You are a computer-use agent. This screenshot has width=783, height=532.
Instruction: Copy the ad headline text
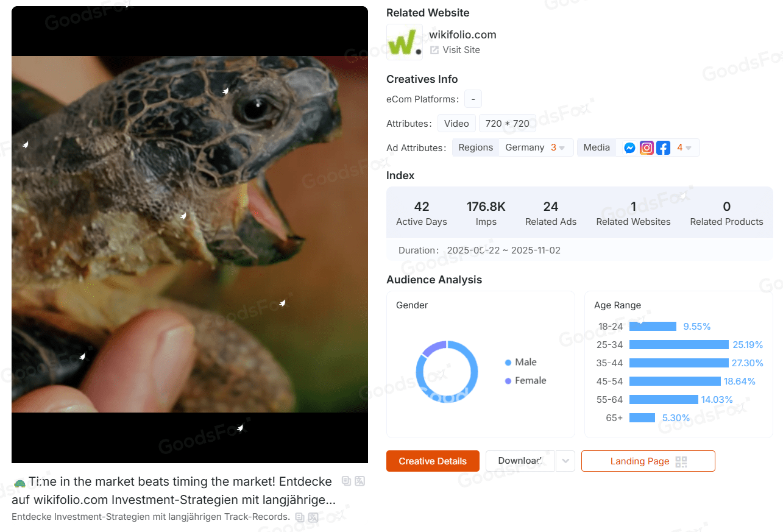(346, 481)
